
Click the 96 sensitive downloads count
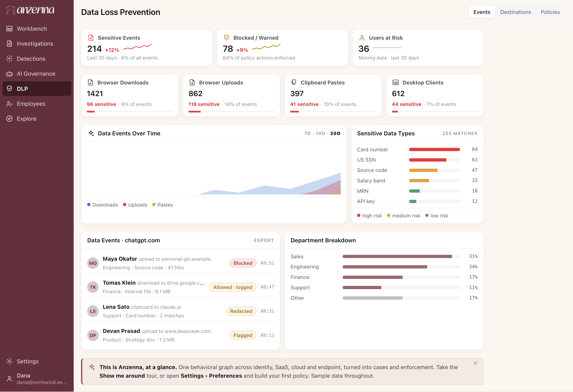click(101, 104)
